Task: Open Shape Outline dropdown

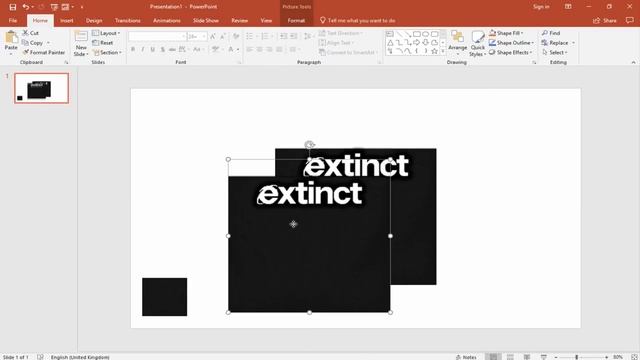Action: [511, 42]
